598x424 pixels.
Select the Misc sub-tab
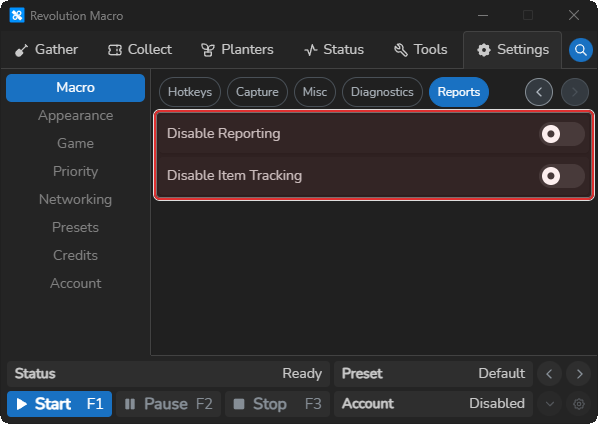[x=315, y=92]
